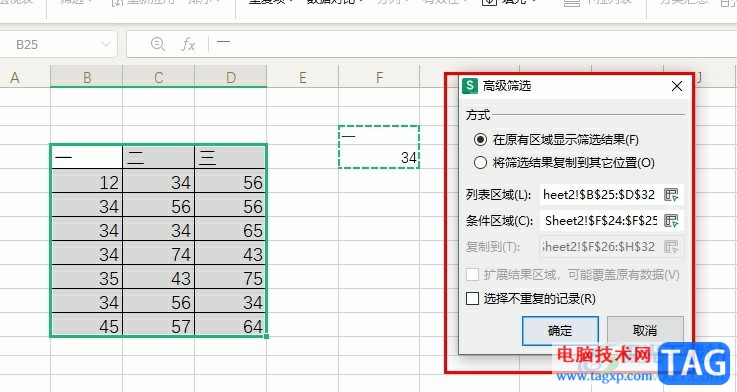Click the fx insert function icon

(188, 45)
